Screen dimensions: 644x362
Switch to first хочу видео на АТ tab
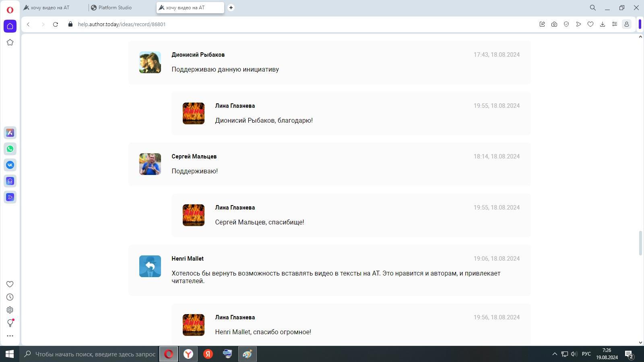point(50,8)
